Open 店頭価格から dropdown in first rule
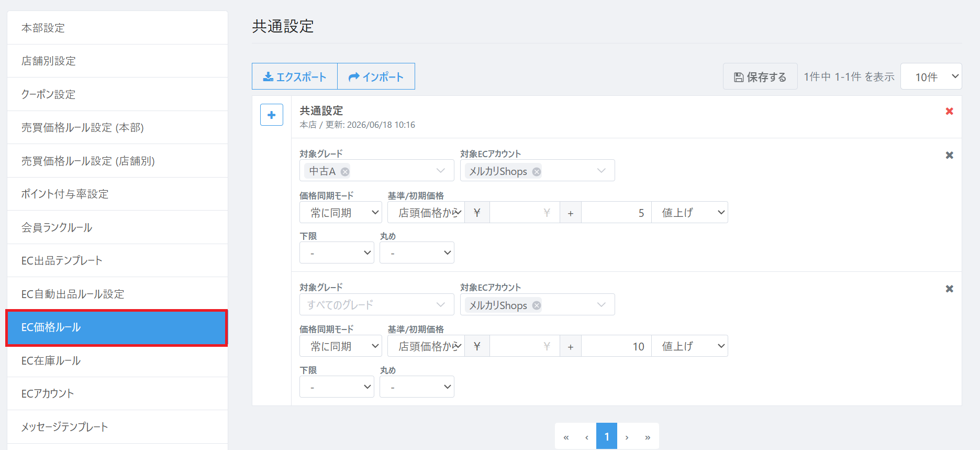Image resolution: width=980 pixels, height=450 pixels. (x=426, y=213)
